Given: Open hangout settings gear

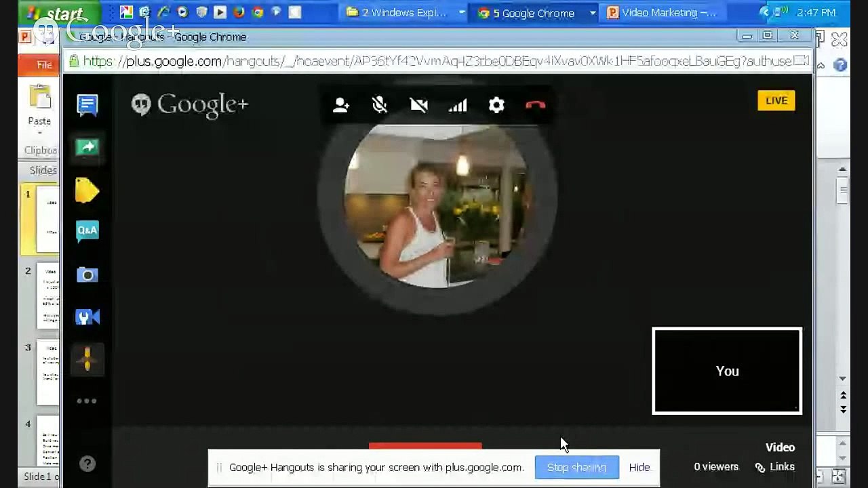Looking at the screenshot, I should [x=496, y=105].
